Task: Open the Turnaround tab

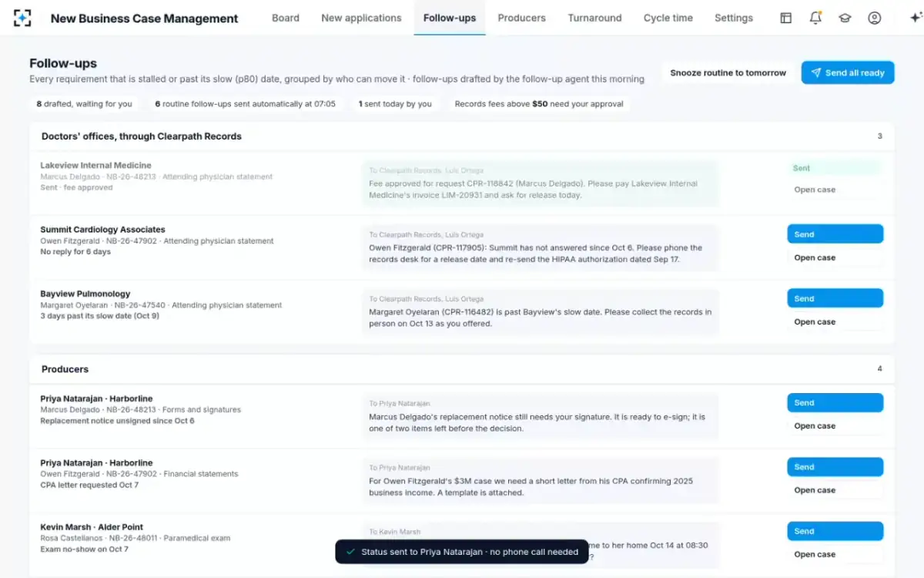Action: pos(594,18)
